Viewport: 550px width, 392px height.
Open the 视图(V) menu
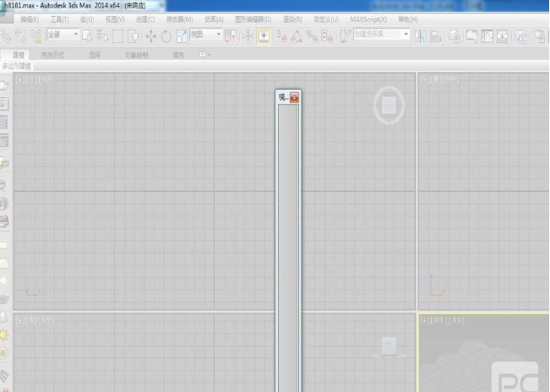coord(115,19)
